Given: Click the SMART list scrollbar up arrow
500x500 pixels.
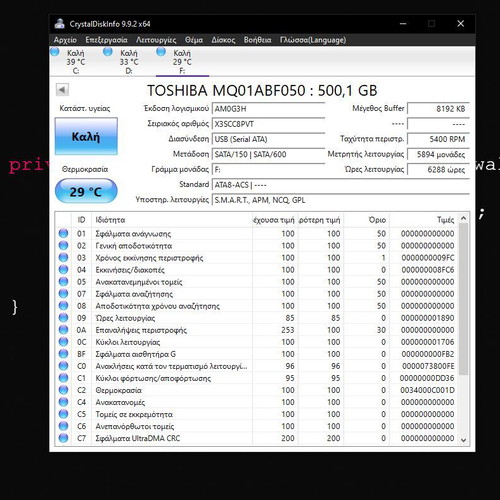Looking at the screenshot, I should click(x=463, y=218).
